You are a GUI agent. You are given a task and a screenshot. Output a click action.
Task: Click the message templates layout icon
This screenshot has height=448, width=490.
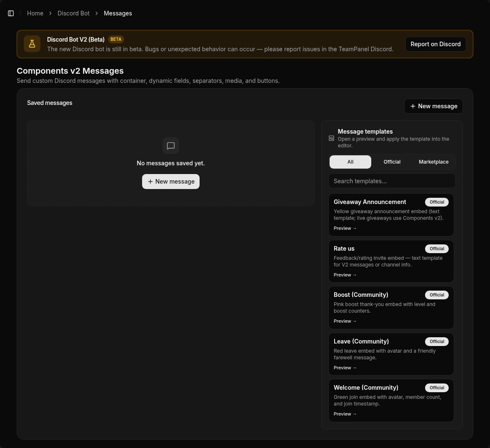[331, 138]
